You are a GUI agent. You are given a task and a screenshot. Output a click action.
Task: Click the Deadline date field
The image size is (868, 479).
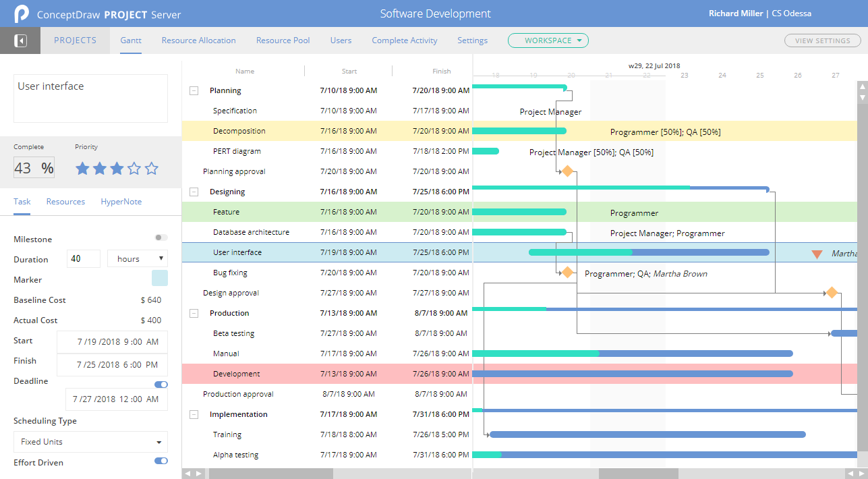coord(117,399)
